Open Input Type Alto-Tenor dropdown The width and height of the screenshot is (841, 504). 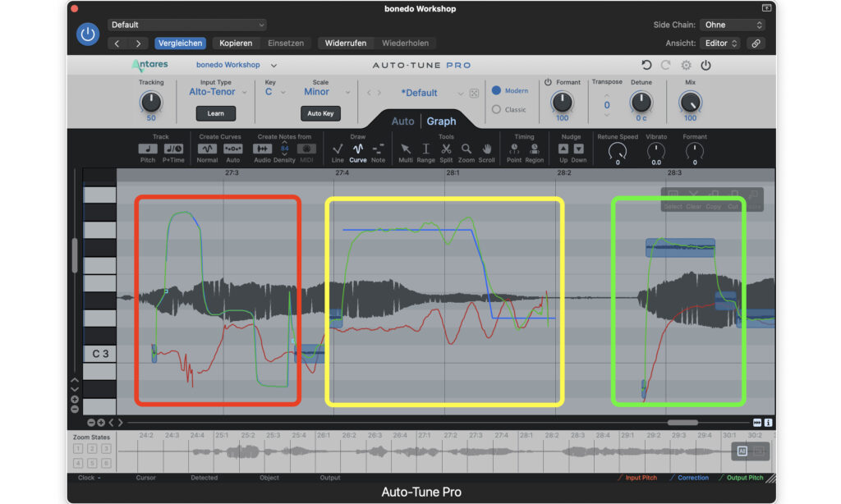[x=218, y=92]
